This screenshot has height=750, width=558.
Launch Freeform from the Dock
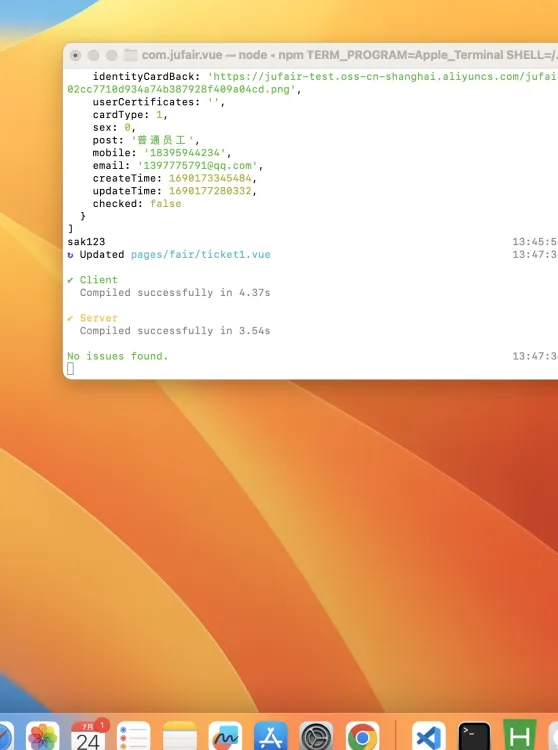(225, 736)
